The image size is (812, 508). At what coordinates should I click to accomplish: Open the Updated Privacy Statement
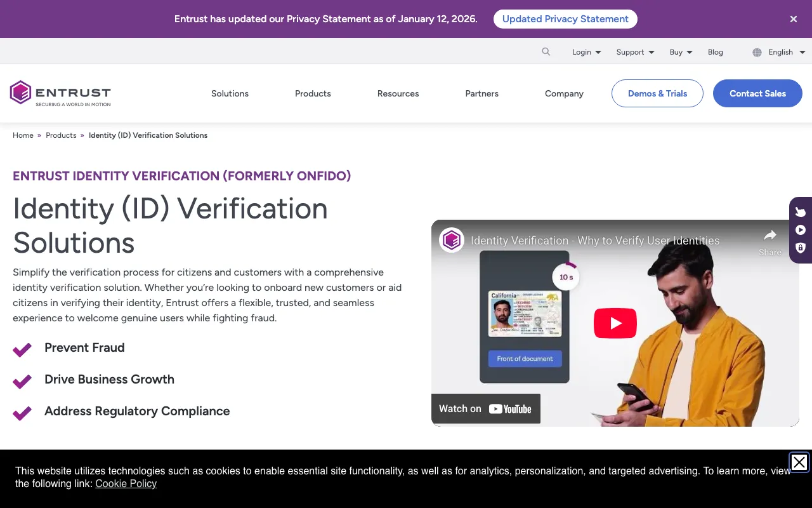pos(565,19)
